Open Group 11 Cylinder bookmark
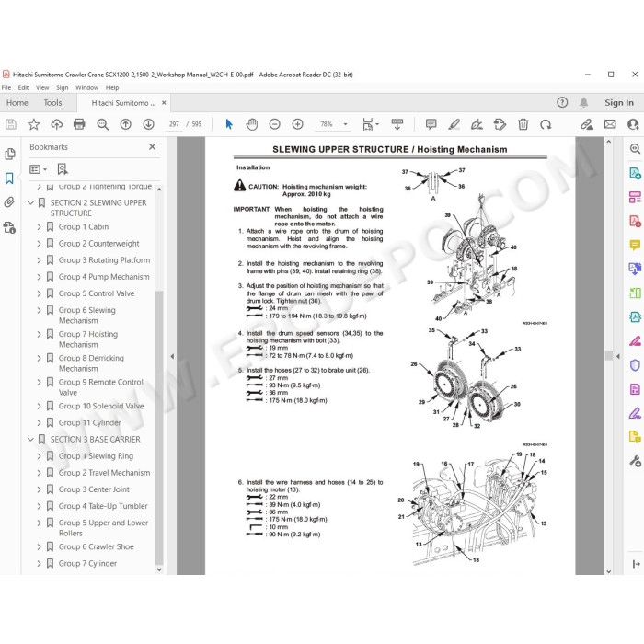The width and height of the screenshot is (644, 644). click(90, 422)
